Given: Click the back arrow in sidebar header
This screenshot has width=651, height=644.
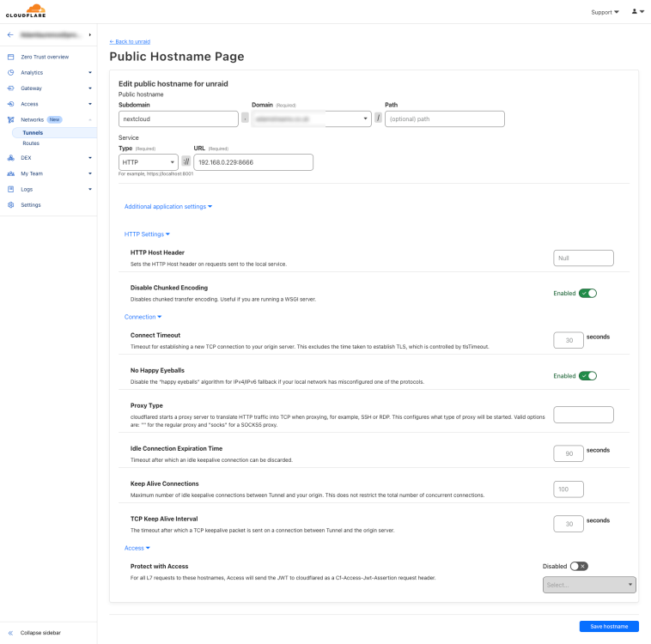Looking at the screenshot, I should click(10, 35).
